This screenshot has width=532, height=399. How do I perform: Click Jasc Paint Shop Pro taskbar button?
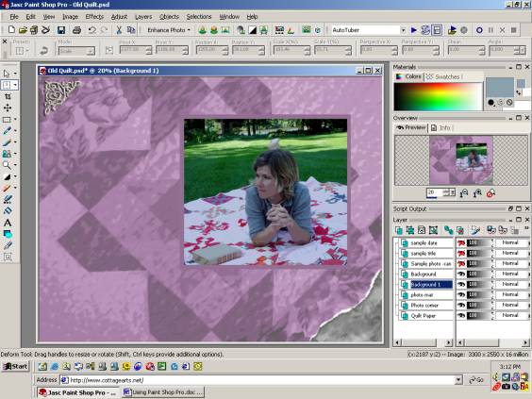tap(77, 392)
